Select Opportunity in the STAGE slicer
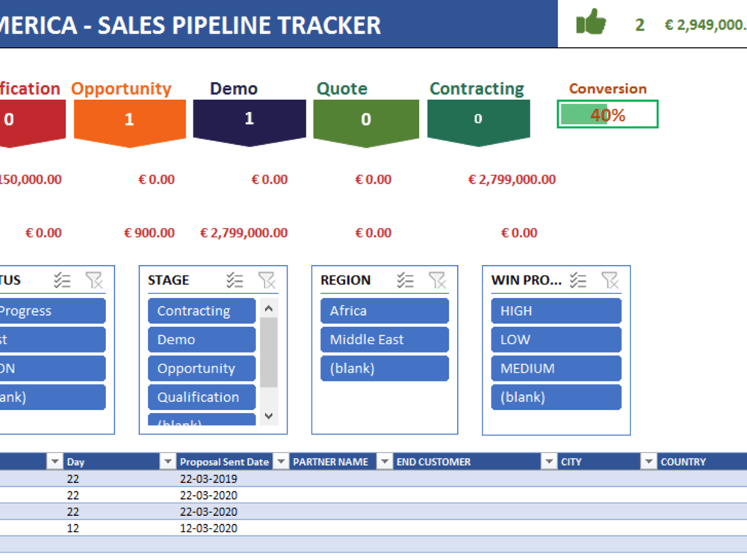This screenshot has width=747, height=560. [201, 368]
